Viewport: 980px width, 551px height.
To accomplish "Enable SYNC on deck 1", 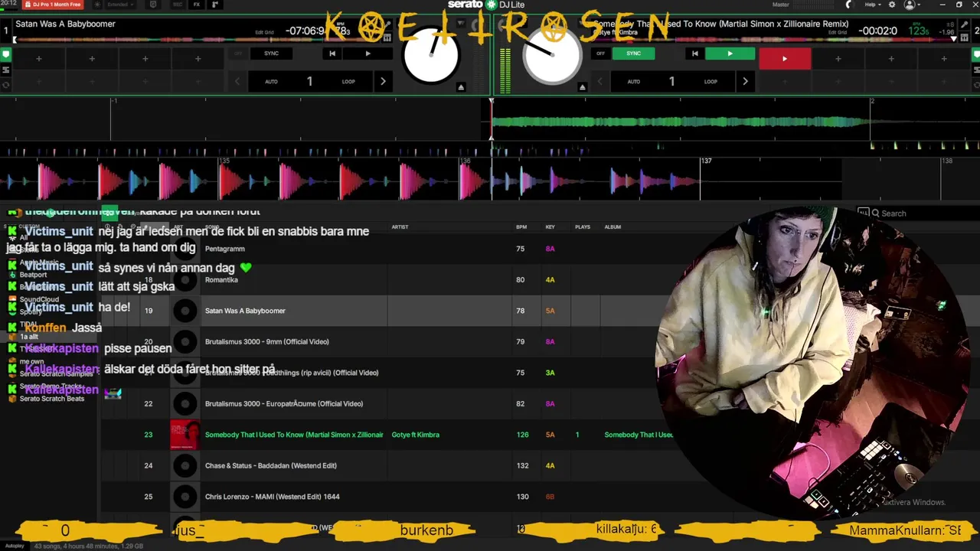I will 271,54.
